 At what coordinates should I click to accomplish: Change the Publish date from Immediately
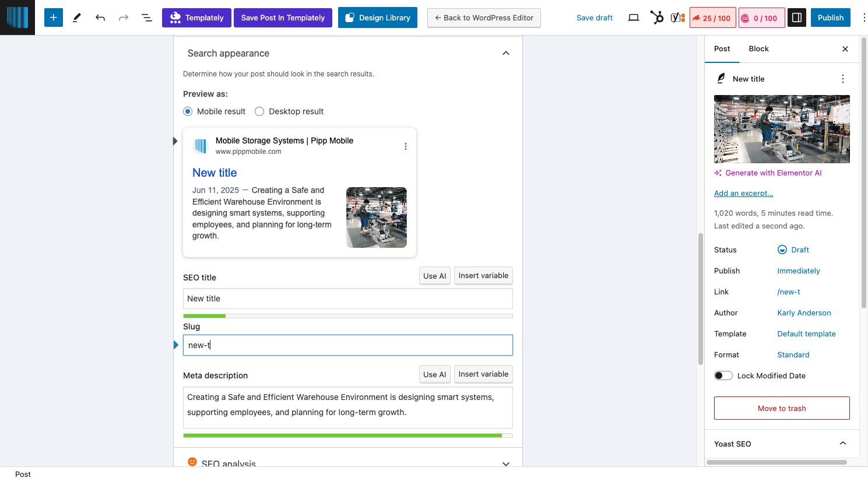click(x=799, y=271)
